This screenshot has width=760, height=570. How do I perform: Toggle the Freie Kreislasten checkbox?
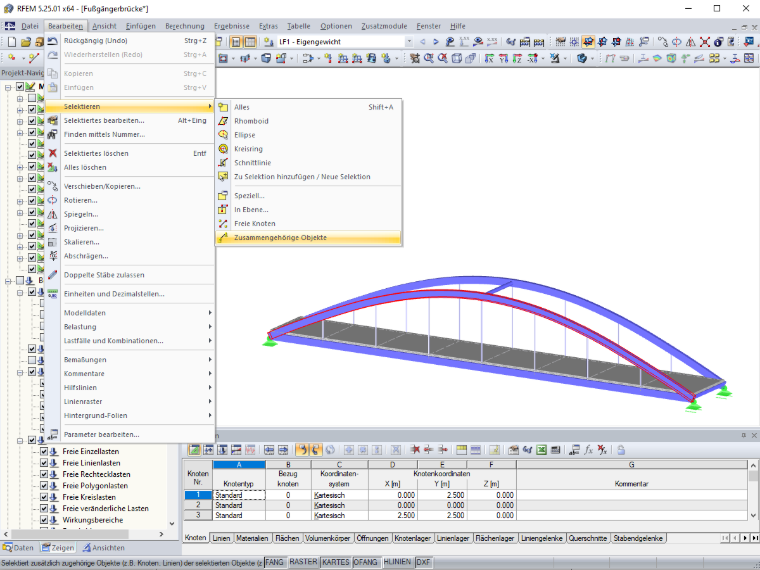pyautogui.click(x=44, y=497)
